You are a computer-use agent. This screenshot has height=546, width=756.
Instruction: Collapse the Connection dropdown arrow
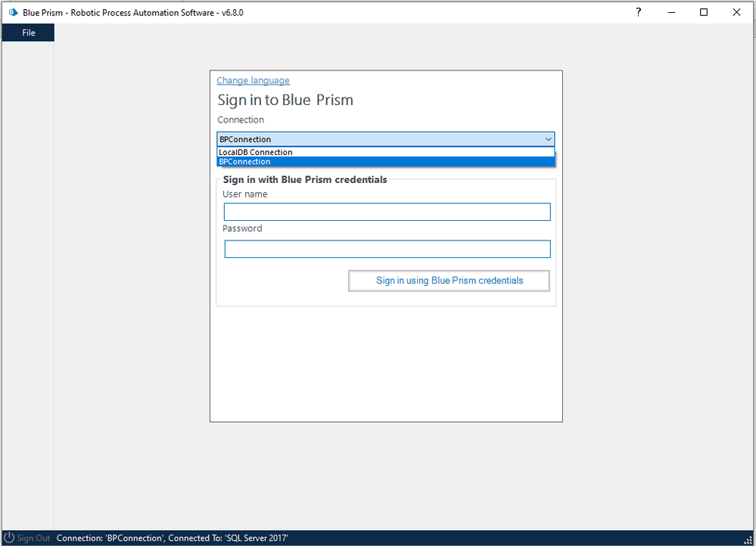tap(548, 139)
